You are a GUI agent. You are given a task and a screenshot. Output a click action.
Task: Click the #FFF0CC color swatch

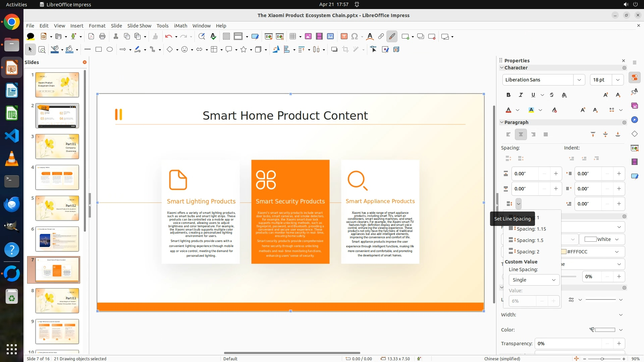tap(564, 252)
